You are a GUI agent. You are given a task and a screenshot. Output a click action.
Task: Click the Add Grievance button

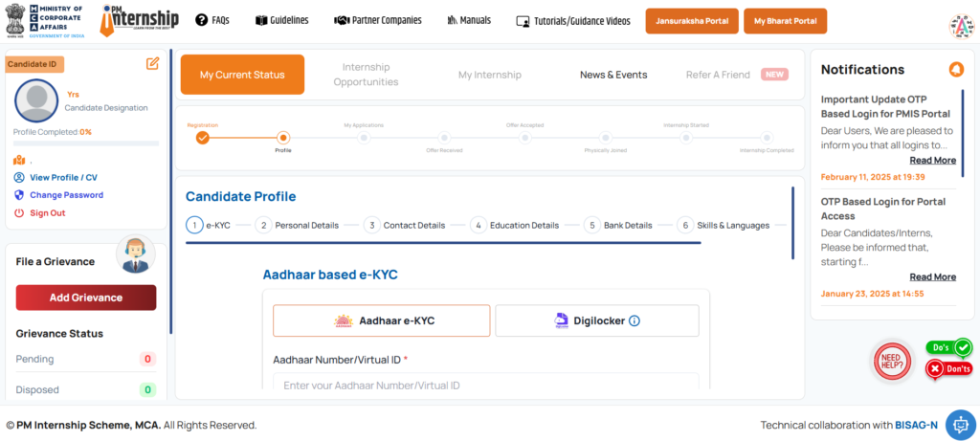click(x=86, y=298)
